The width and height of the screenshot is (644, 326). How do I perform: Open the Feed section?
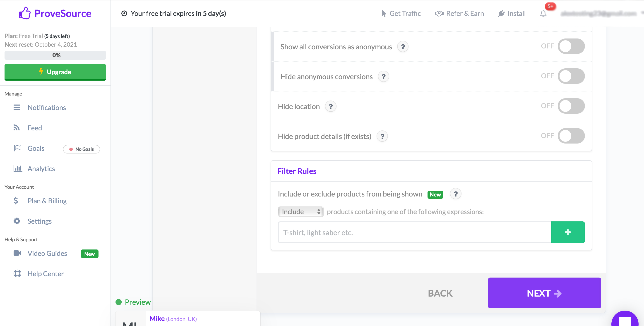pyautogui.click(x=34, y=128)
